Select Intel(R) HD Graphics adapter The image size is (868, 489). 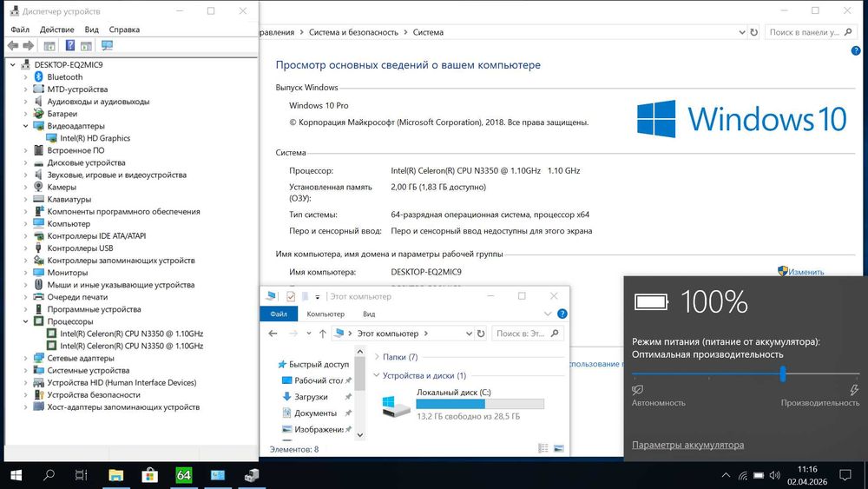pos(95,138)
